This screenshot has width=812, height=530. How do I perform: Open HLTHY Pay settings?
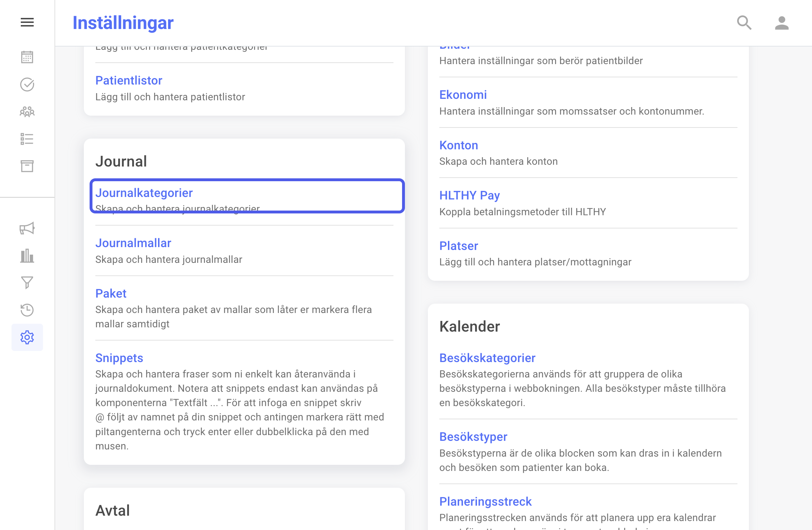click(x=469, y=196)
